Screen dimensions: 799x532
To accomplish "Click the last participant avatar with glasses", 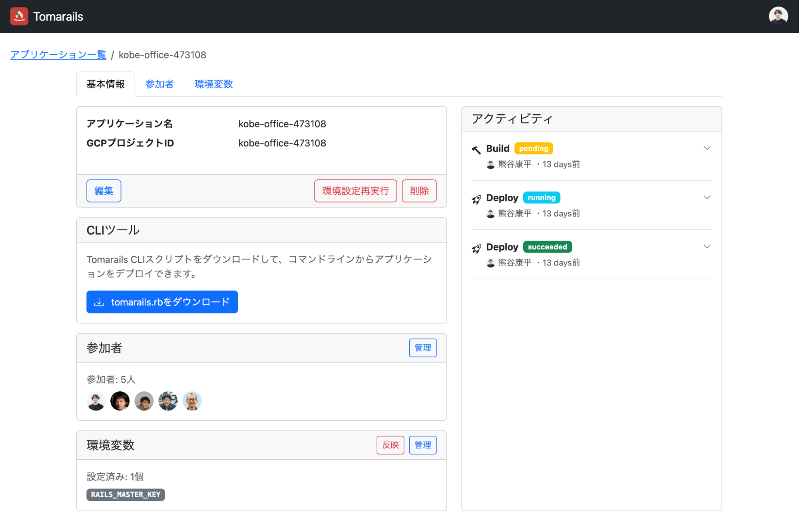I will [x=192, y=401].
